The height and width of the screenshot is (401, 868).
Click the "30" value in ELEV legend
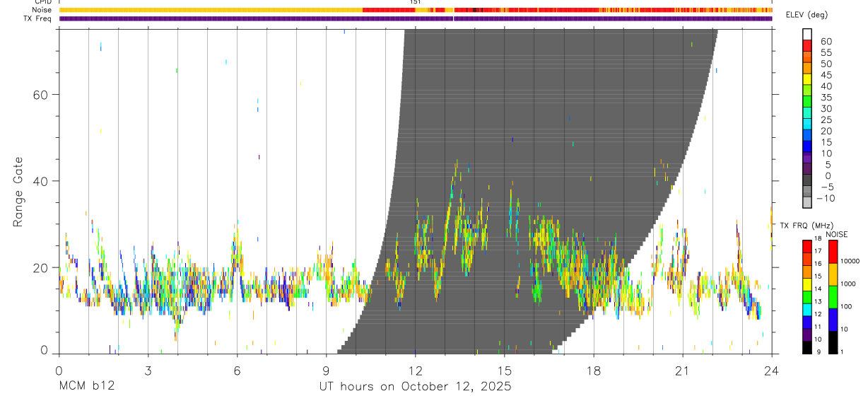(825, 109)
